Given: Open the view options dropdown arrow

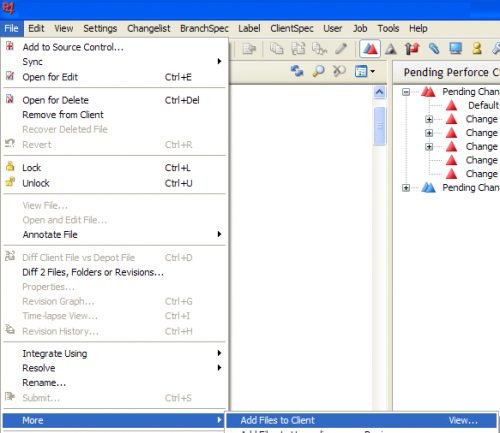Looking at the screenshot, I should (373, 71).
